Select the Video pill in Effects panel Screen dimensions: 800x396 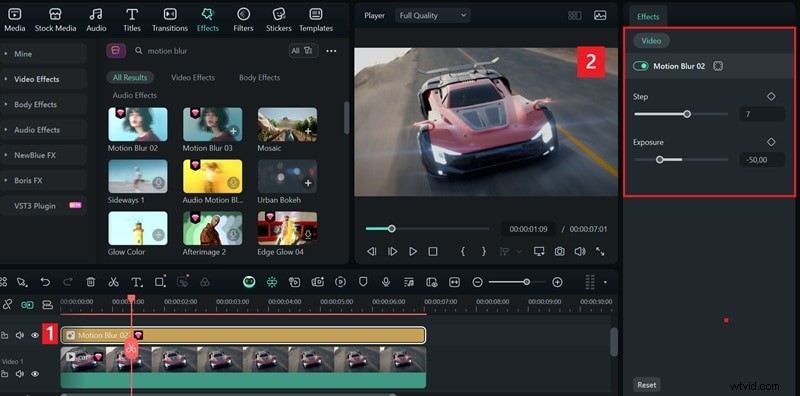coord(651,41)
